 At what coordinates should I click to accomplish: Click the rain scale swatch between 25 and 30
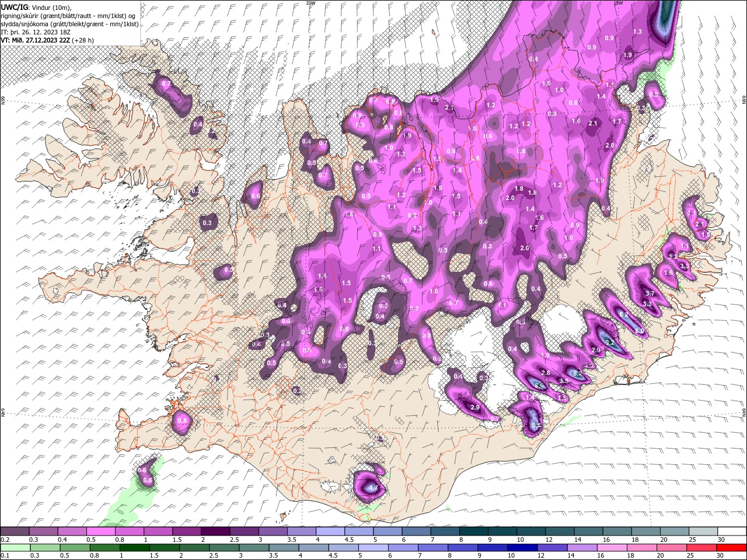702,548
